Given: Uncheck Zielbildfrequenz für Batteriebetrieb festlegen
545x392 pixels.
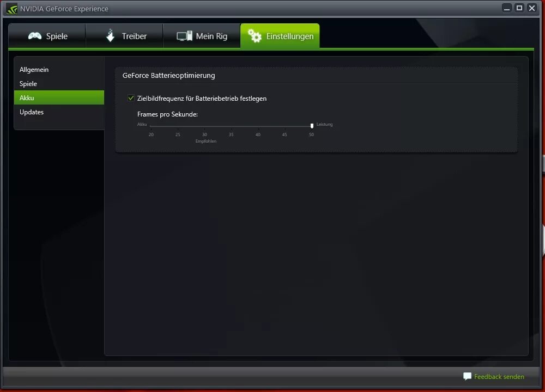Looking at the screenshot, I should pyautogui.click(x=131, y=98).
